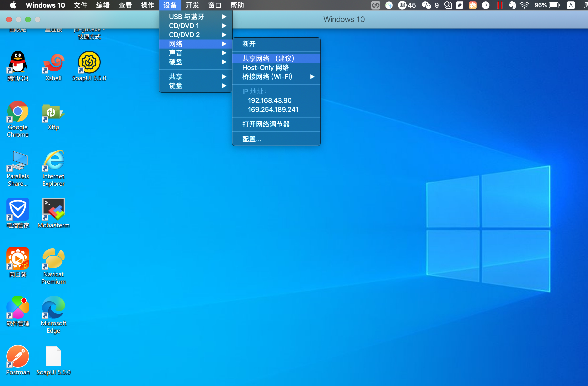
Task: Open the 窗口 menu
Action: pyautogui.click(x=215, y=5)
